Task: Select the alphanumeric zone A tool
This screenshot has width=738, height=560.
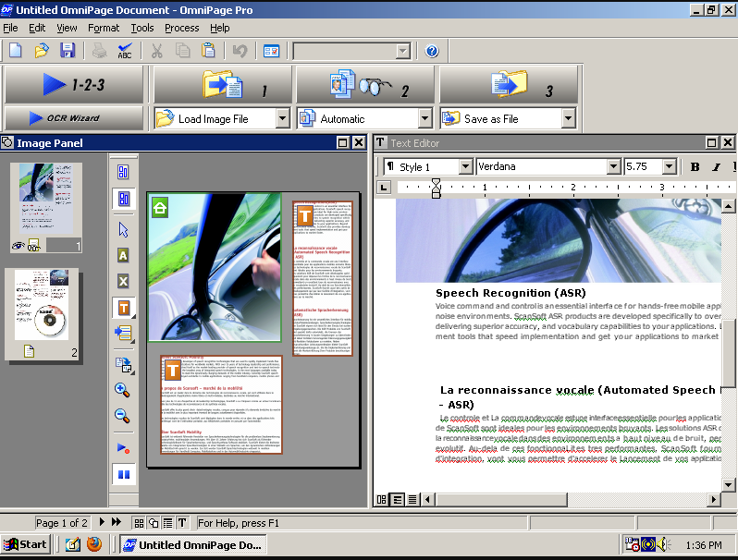Action: [x=123, y=255]
